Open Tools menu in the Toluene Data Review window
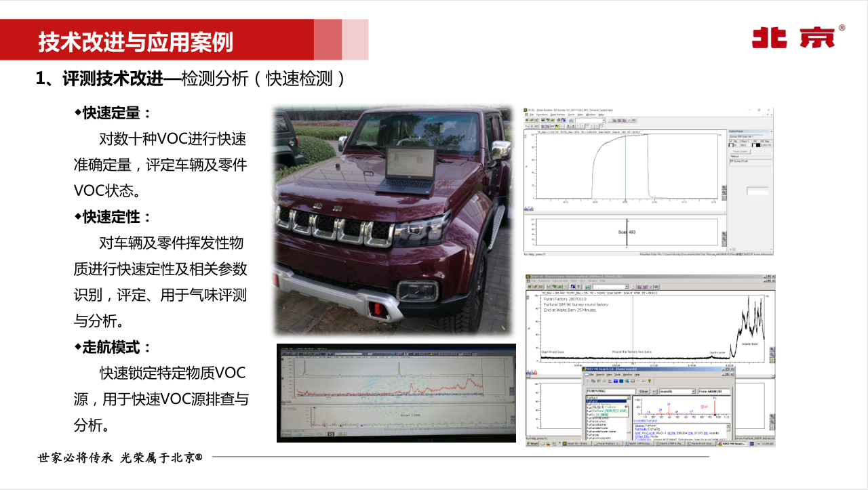Viewport: 868px width, 490px height. click(571, 115)
